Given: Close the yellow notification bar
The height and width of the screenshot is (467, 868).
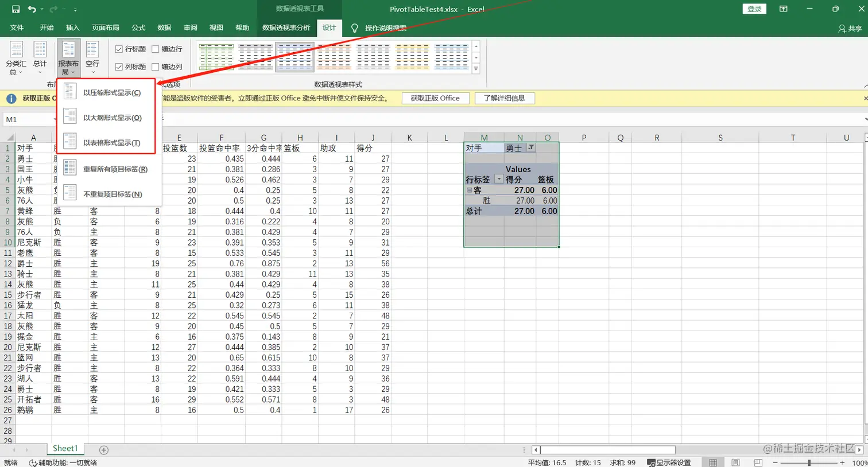Looking at the screenshot, I should pos(865,98).
